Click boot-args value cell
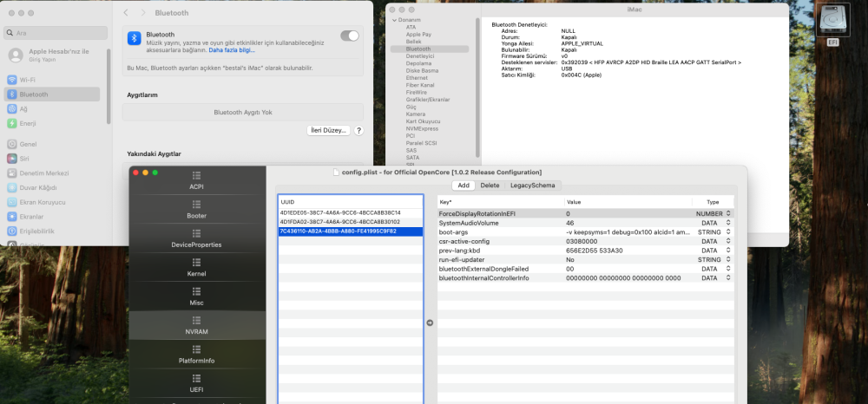 coord(628,232)
